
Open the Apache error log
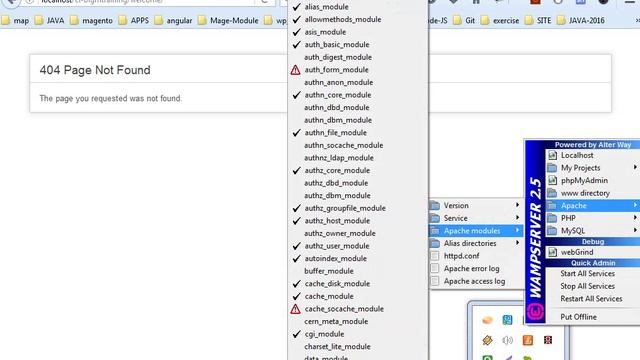point(471,269)
